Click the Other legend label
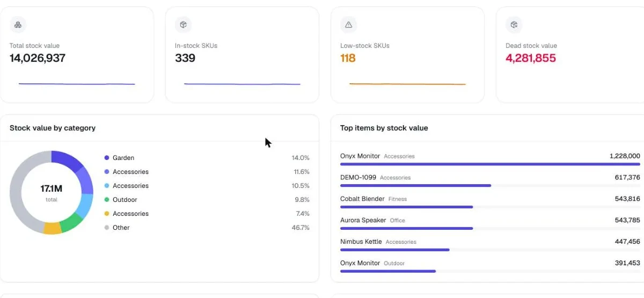 pyautogui.click(x=121, y=228)
